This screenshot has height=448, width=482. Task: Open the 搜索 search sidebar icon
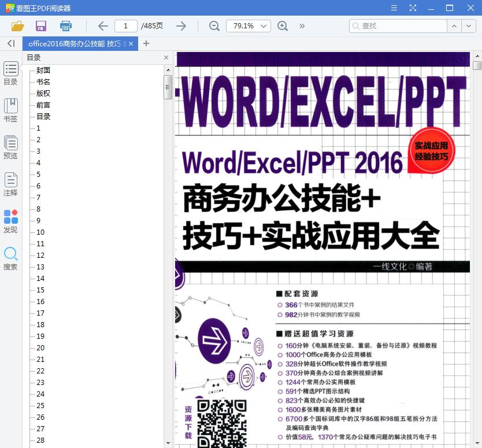tap(11, 258)
